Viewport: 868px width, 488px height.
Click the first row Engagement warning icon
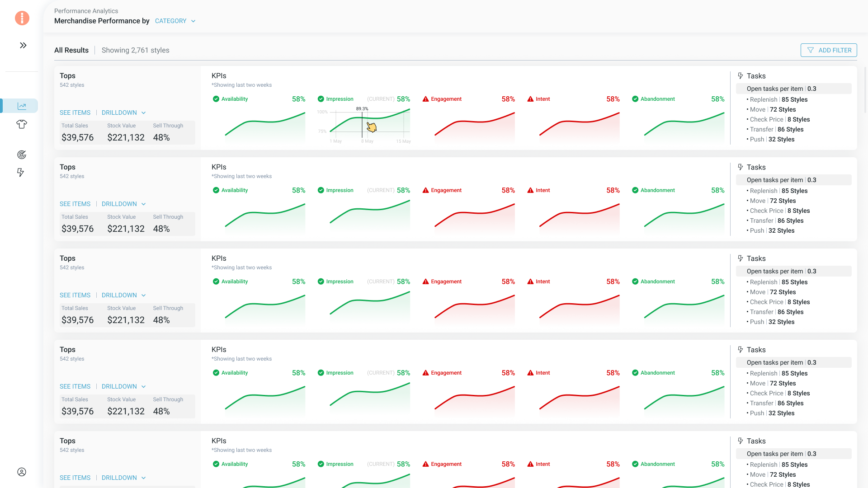[425, 99]
